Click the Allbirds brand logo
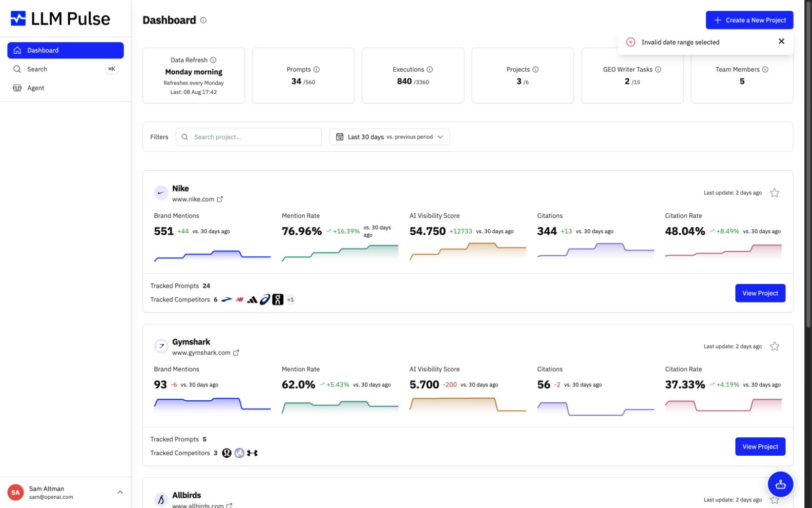 [161, 499]
